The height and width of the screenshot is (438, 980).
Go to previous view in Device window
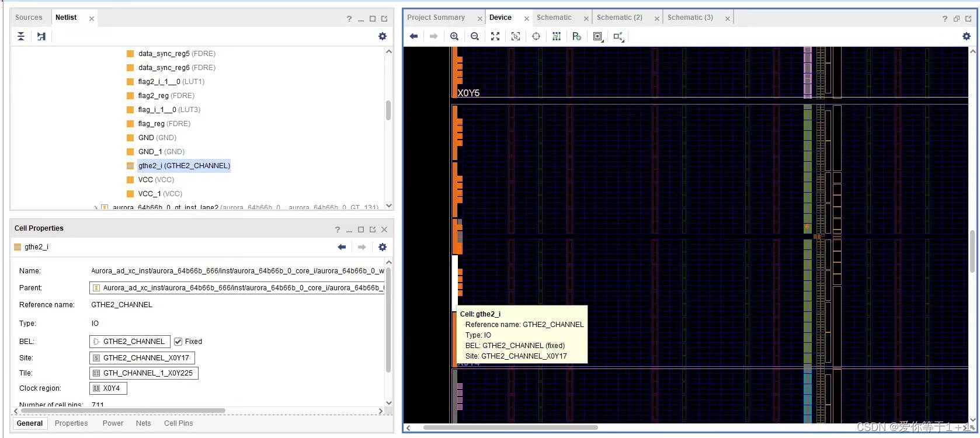pos(414,36)
